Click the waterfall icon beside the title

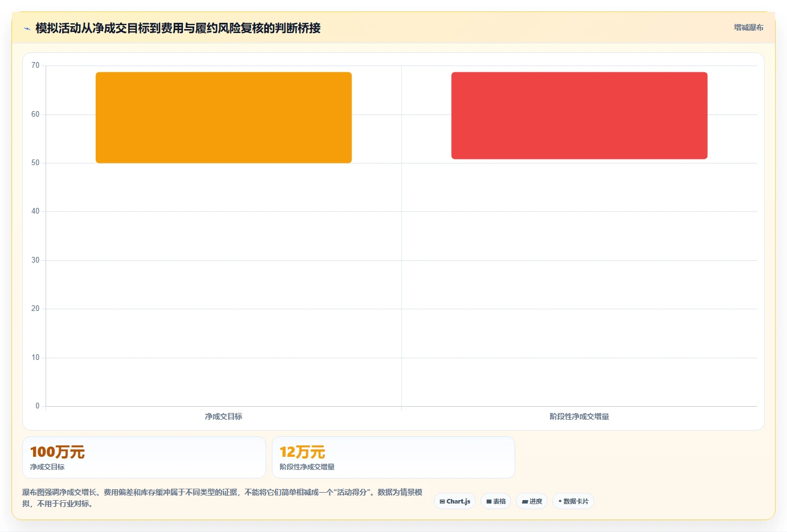(x=27, y=28)
